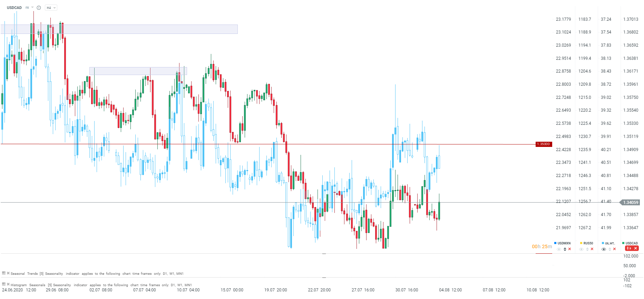
Task: Remove the USDMXN comparison symbol
Action: [570, 249]
